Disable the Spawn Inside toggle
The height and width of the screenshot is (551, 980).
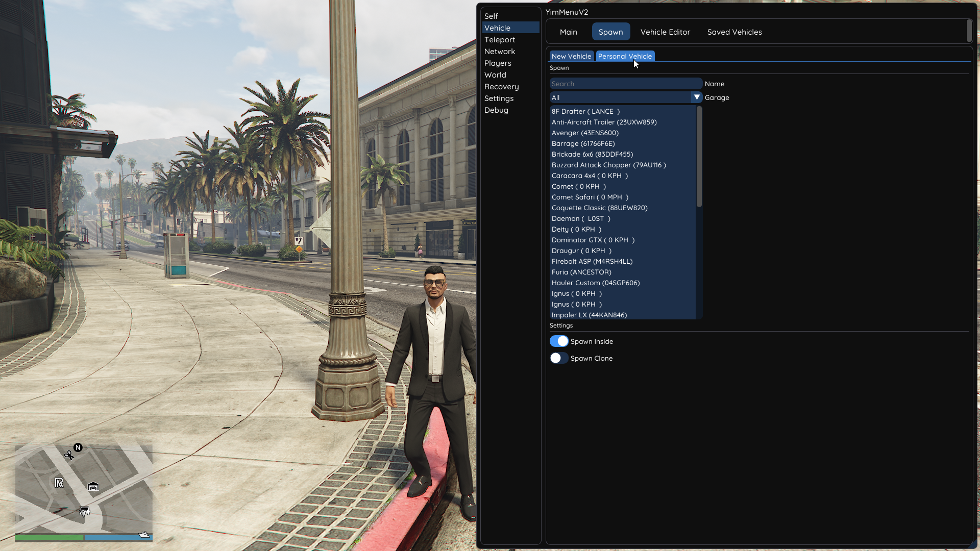[559, 341]
